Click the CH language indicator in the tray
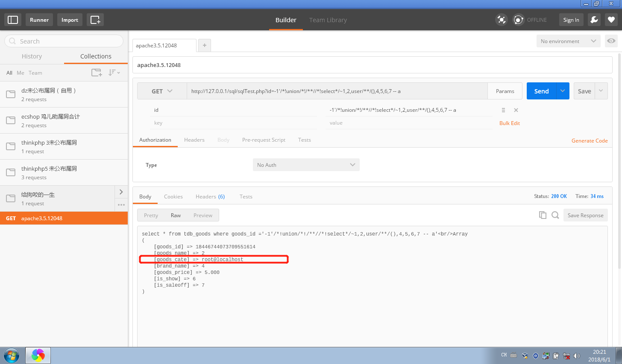Image resolution: width=622 pixels, height=364 pixels. coord(504,355)
